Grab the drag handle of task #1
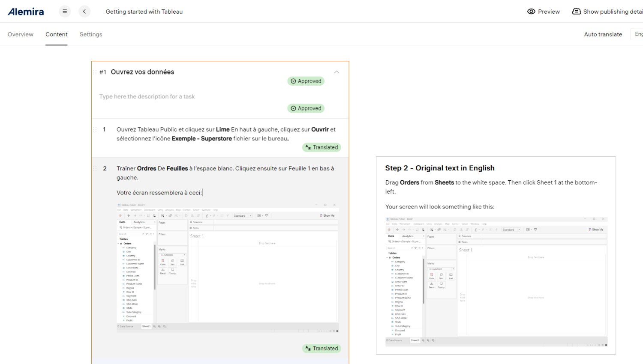This screenshot has width=643, height=364. pyautogui.click(x=95, y=72)
